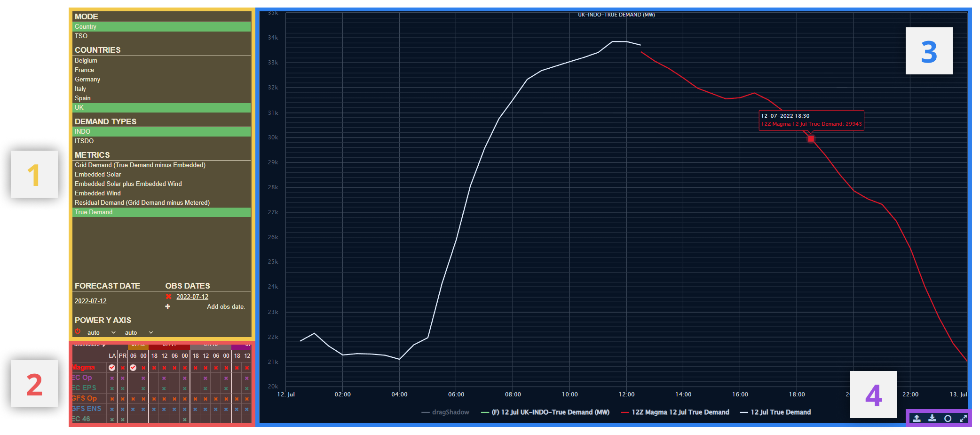Image resolution: width=980 pixels, height=435 pixels.
Task: Select Embedded Solar plus Embedded Wind metric
Action: click(161, 184)
